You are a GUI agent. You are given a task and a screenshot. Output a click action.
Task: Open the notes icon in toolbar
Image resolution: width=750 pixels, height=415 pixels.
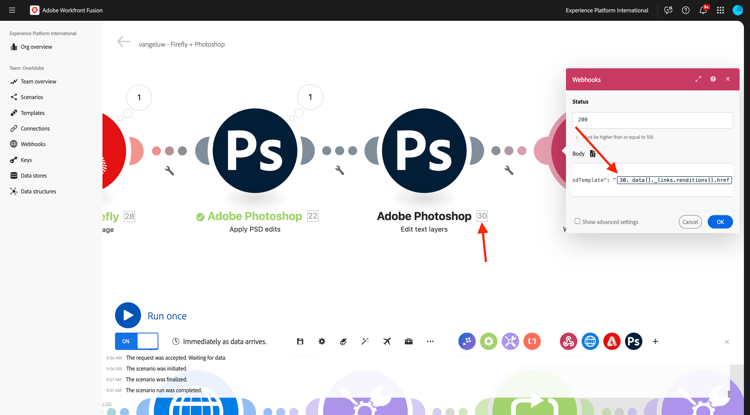click(x=343, y=341)
